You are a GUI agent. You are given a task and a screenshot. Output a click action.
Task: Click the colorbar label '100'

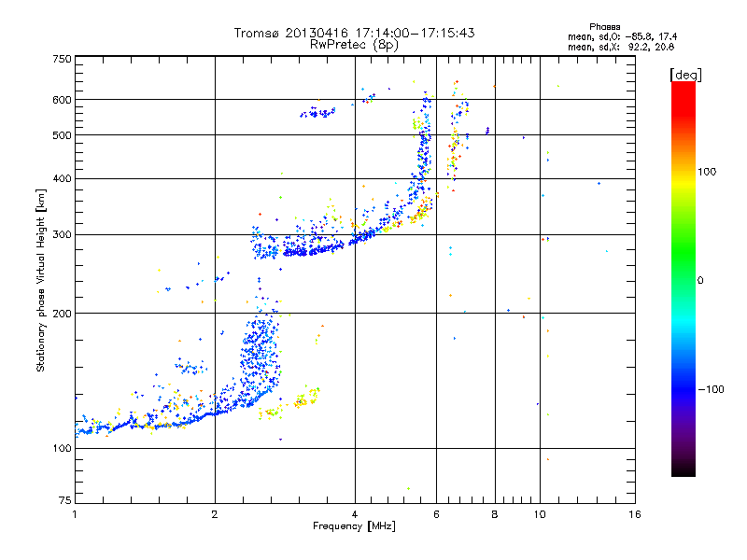coord(707,172)
